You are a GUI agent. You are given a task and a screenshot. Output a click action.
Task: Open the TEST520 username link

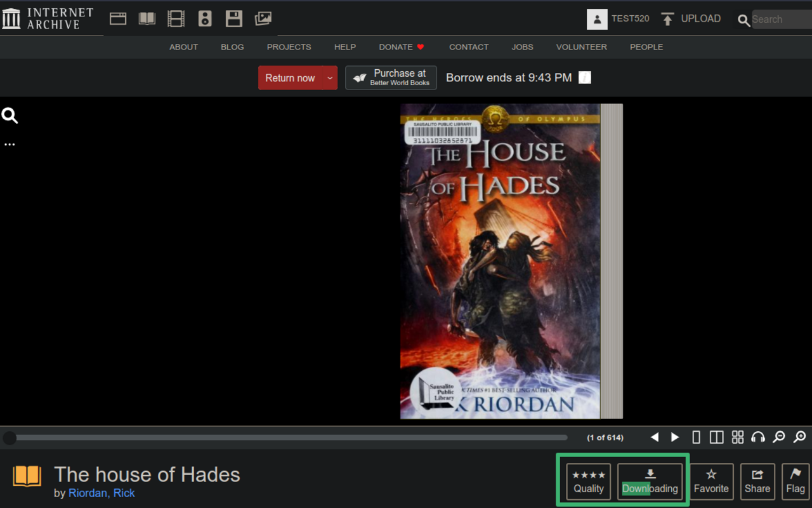(631, 19)
